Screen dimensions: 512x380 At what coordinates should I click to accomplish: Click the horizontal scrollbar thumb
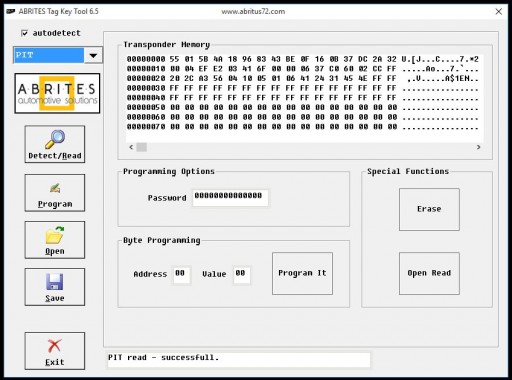point(142,147)
